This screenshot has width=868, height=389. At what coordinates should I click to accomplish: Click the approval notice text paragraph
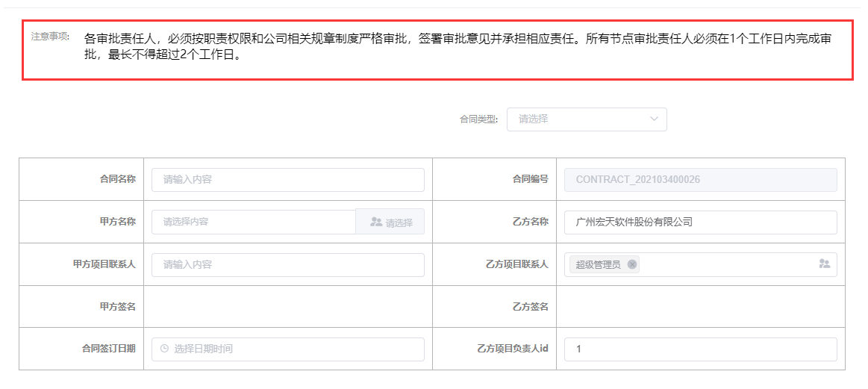pyautogui.click(x=457, y=47)
